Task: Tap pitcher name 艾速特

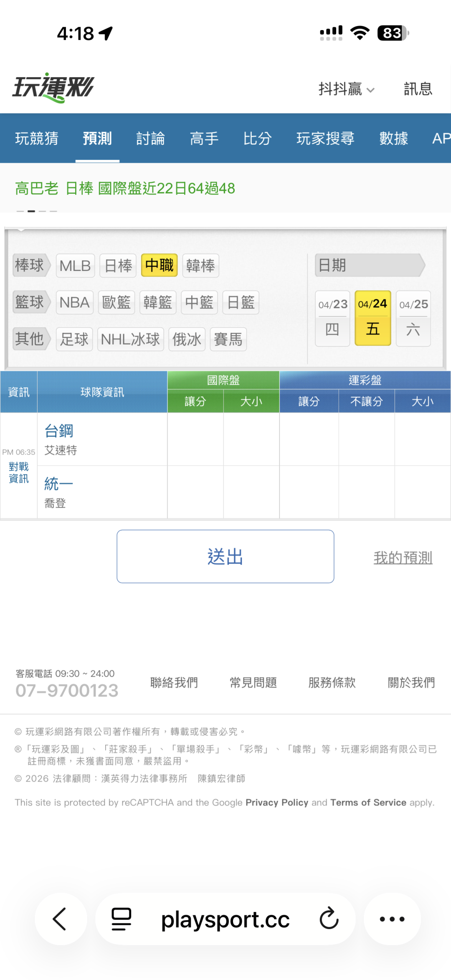Action: 61,451
